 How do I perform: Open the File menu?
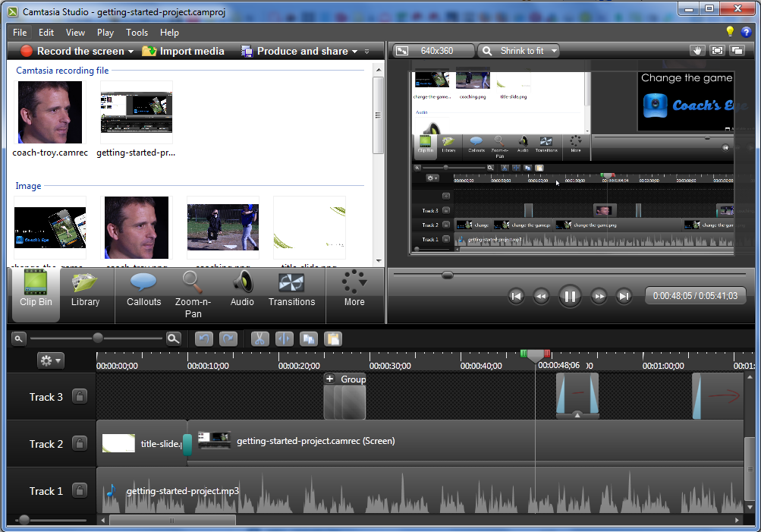click(x=20, y=33)
